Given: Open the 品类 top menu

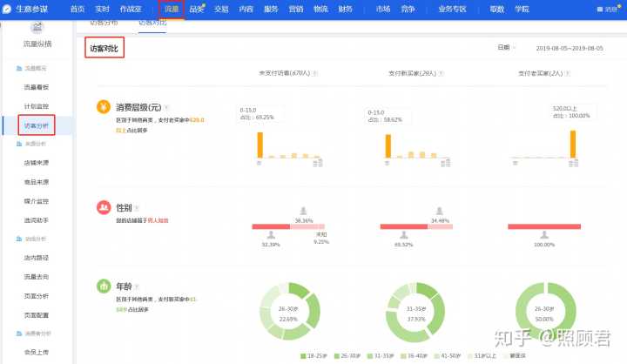Looking at the screenshot, I should point(197,9).
